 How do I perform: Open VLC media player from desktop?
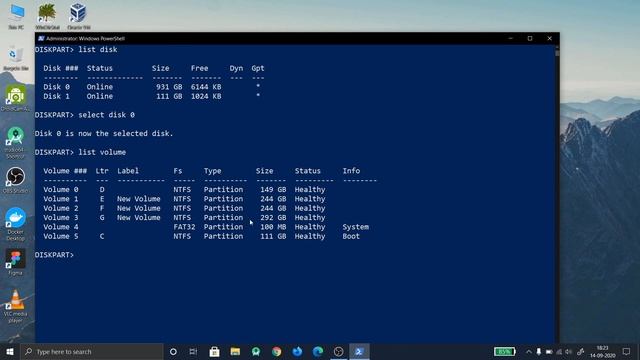[x=16, y=306]
